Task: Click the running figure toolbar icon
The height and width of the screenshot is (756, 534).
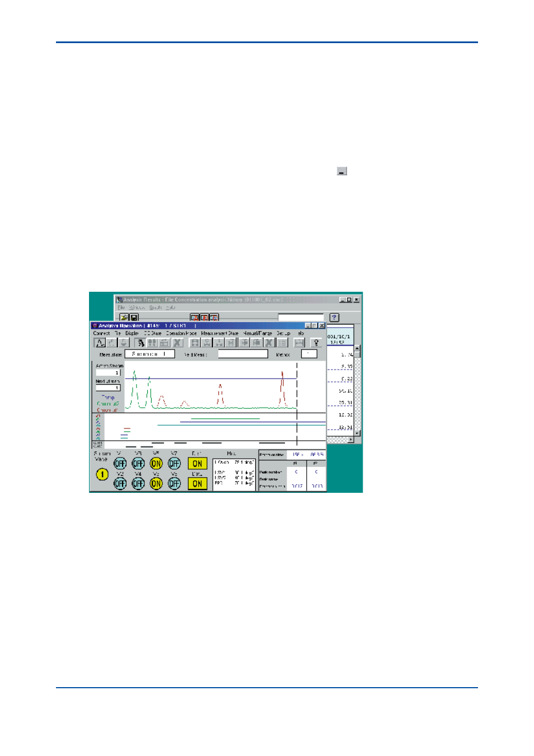Action: (140, 343)
